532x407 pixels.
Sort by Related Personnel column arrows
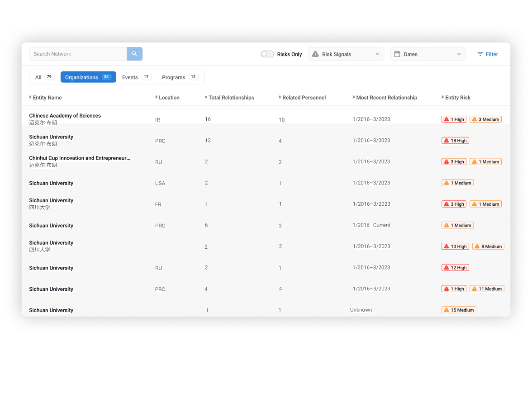click(x=280, y=98)
